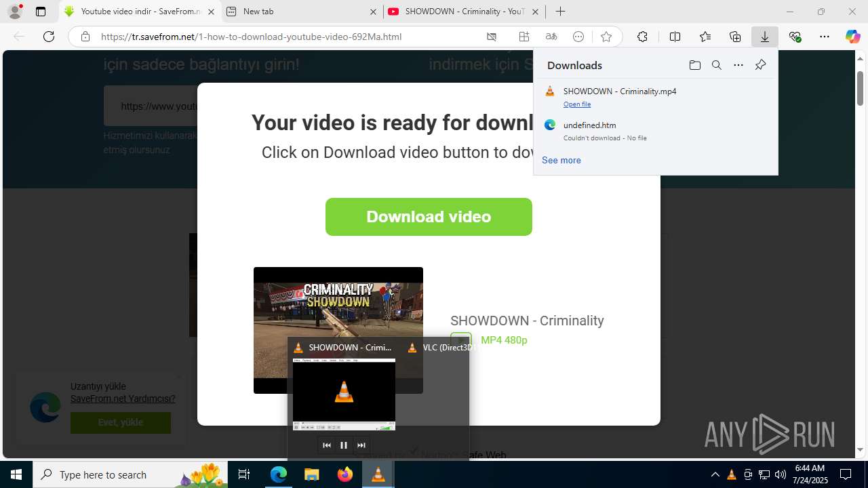
Task: Click VLC media player taskbar icon
Action: coord(378,474)
